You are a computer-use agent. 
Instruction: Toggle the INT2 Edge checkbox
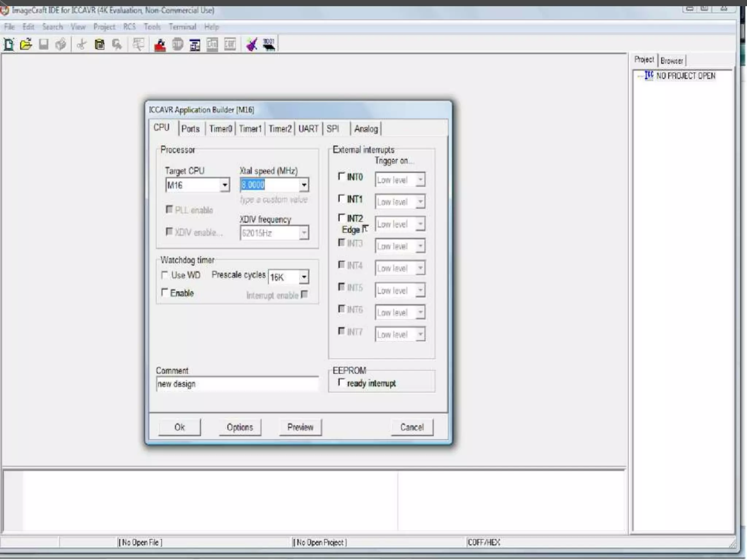tap(365, 229)
